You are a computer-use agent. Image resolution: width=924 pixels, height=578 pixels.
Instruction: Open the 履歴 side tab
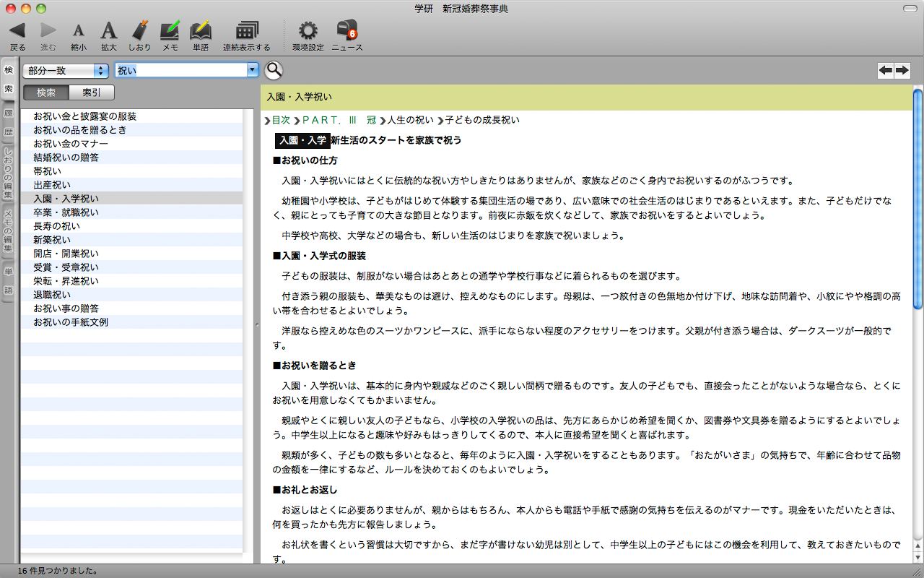tap(9, 123)
